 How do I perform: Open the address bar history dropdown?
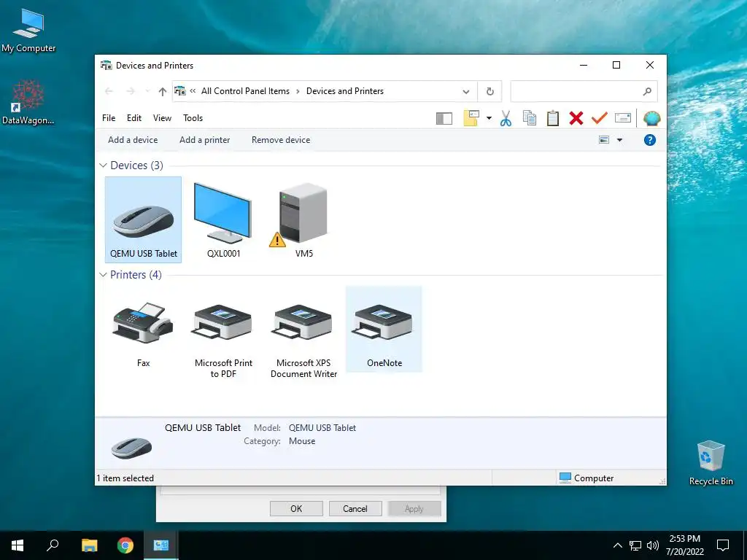click(466, 91)
